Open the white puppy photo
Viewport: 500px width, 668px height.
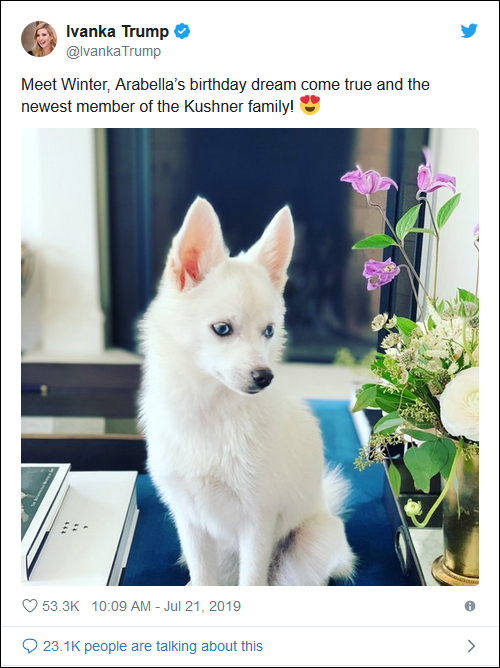[x=250, y=357]
